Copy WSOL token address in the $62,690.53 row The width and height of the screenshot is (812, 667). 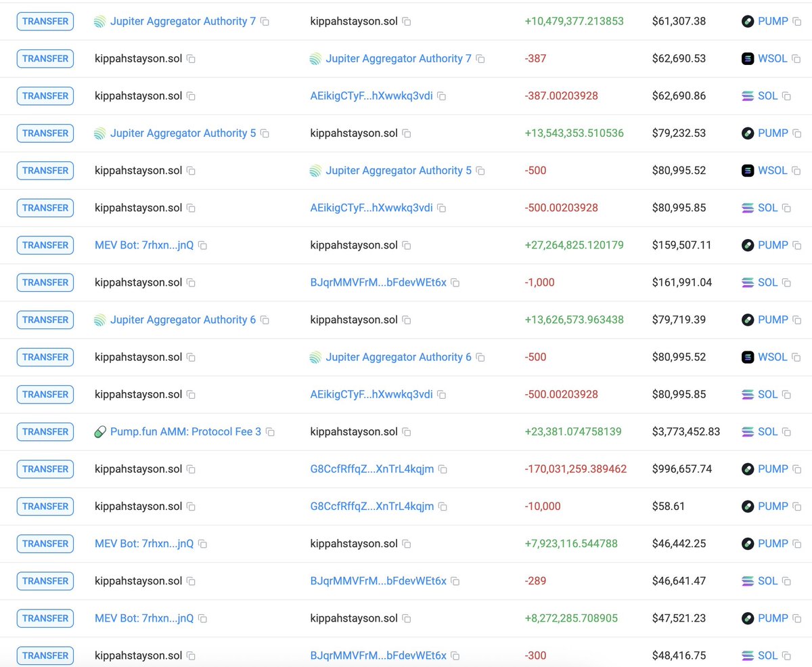(796, 59)
